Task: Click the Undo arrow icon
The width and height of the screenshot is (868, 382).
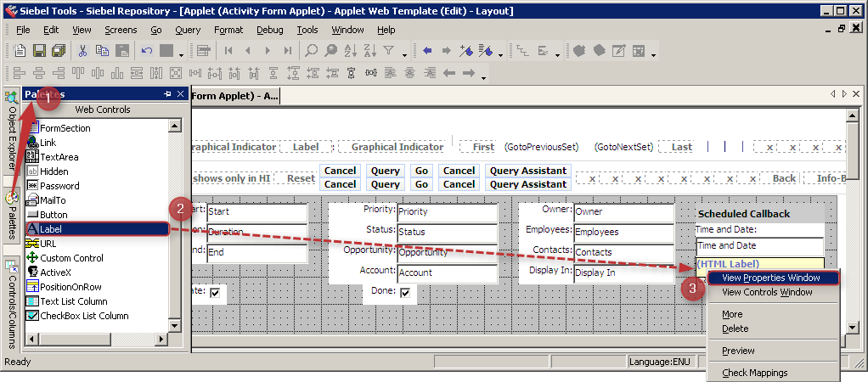Action: pos(147,51)
